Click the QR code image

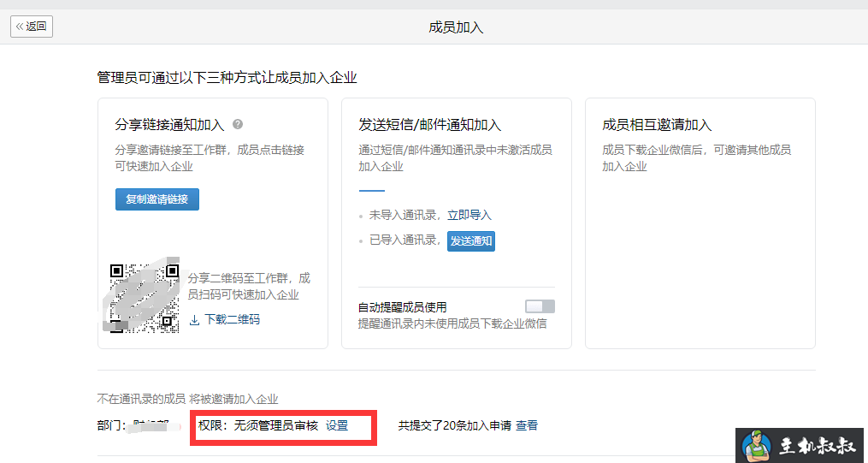(x=144, y=299)
